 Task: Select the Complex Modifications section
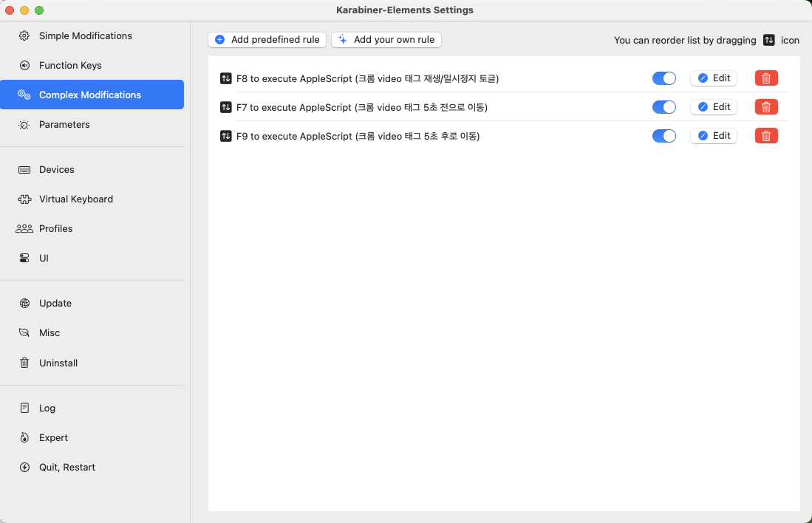(92, 95)
